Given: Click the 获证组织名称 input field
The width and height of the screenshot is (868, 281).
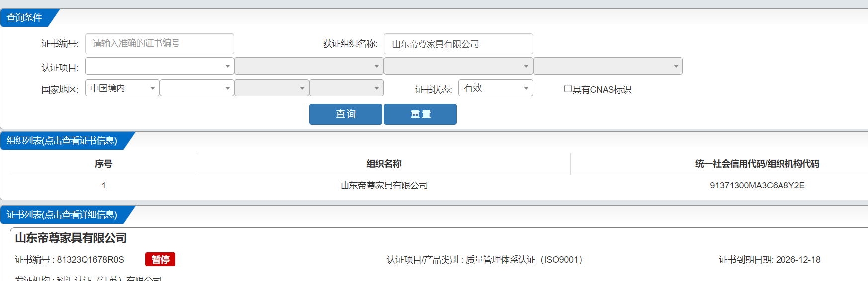Looking at the screenshot, I should click(x=458, y=44).
